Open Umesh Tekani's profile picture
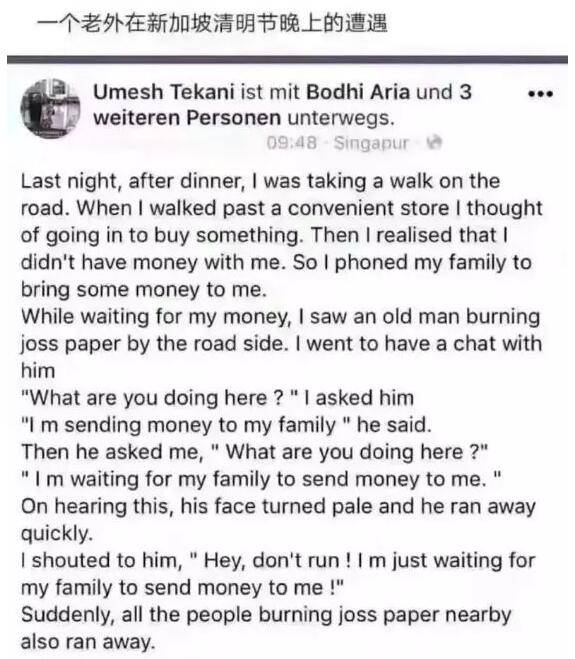This screenshot has width=575, height=659. point(50,108)
